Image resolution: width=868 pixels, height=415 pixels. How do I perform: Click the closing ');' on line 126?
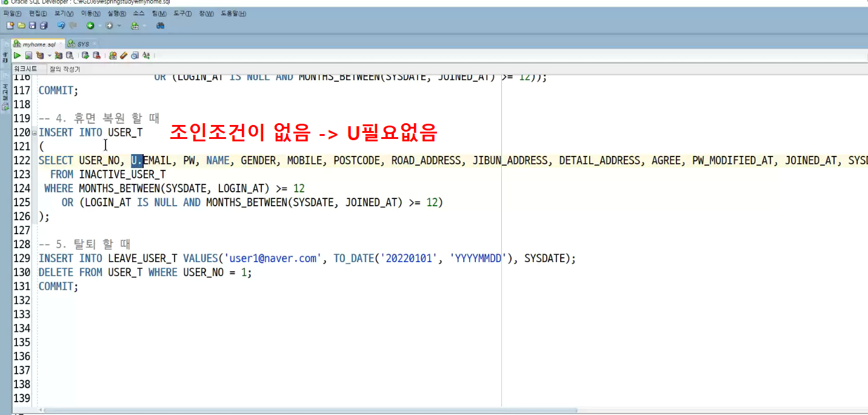(x=44, y=216)
